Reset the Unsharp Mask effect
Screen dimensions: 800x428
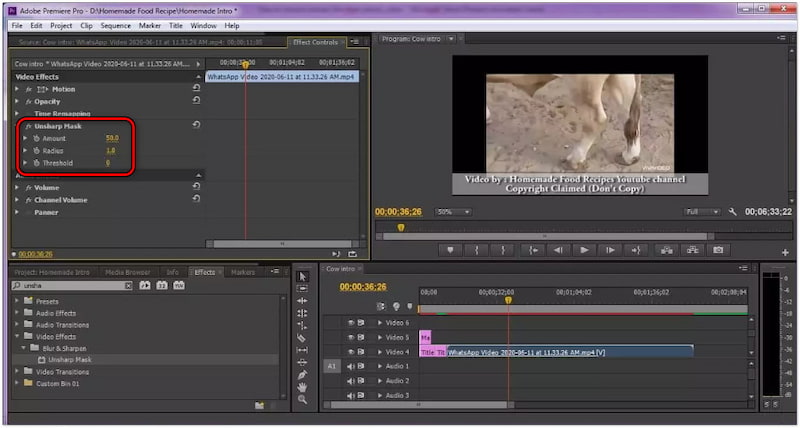[x=196, y=126]
